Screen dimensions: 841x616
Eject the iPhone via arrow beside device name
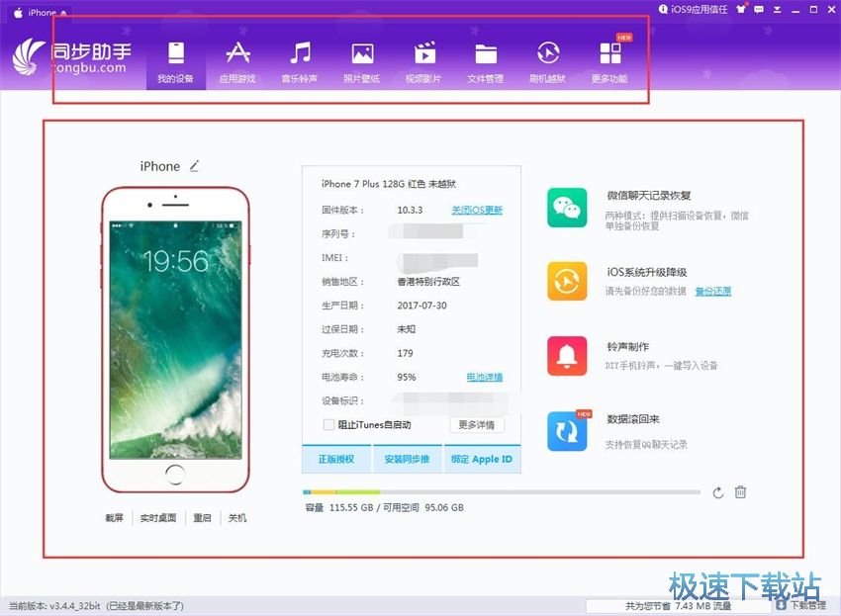[x=64, y=13]
